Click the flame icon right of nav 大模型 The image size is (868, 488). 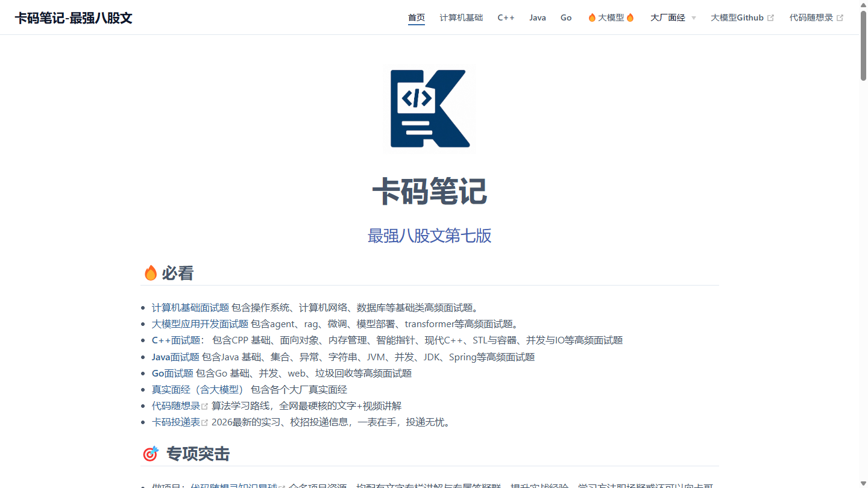[x=631, y=17]
